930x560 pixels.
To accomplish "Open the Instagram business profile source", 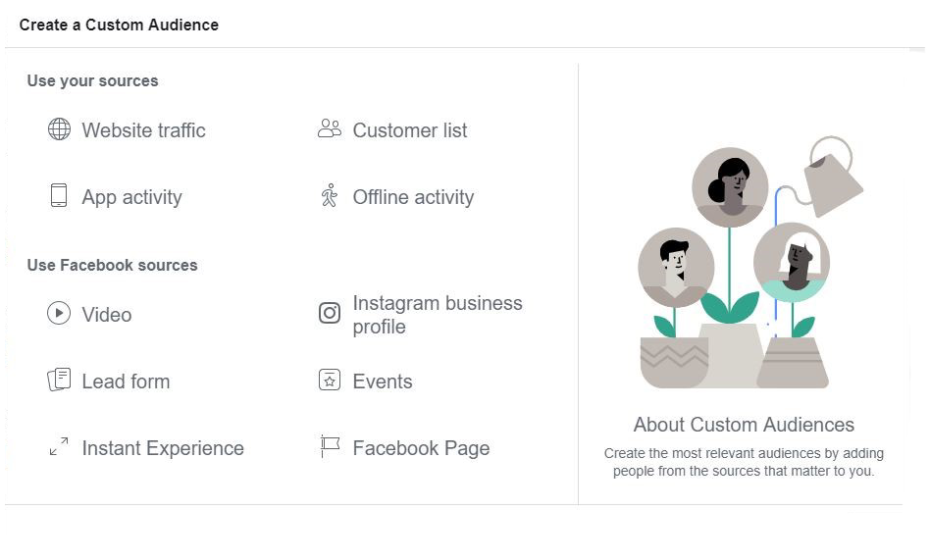I will click(438, 315).
